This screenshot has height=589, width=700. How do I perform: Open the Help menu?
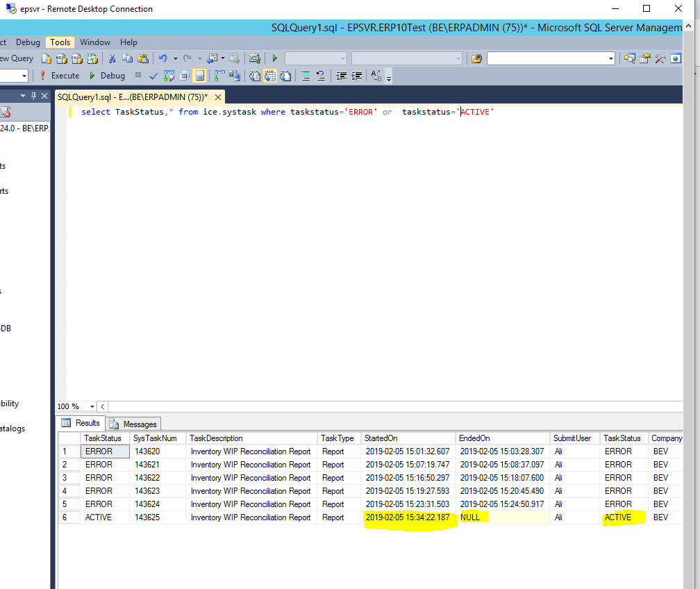128,42
